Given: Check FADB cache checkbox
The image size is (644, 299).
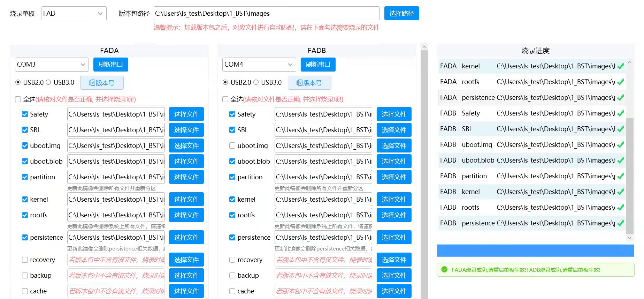Looking at the screenshot, I should tap(232, 291).
